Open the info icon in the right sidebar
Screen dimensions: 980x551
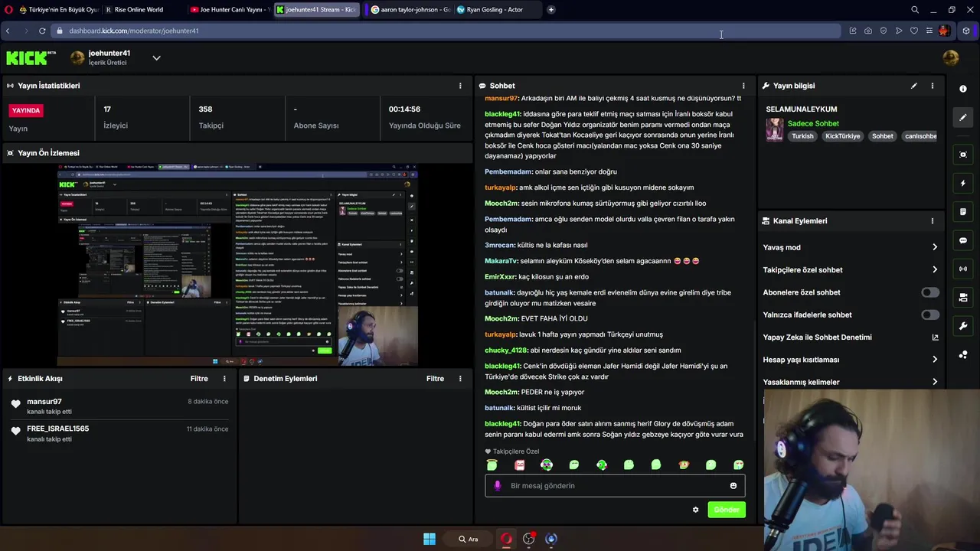click(x=963, y=89)
